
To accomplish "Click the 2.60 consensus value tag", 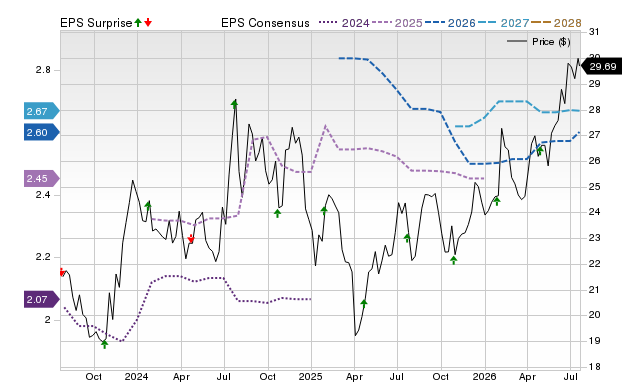I will 42,132.
